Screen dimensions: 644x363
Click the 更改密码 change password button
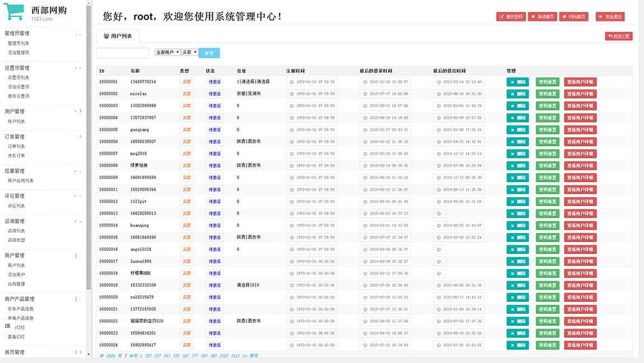[x=511, y=17]
